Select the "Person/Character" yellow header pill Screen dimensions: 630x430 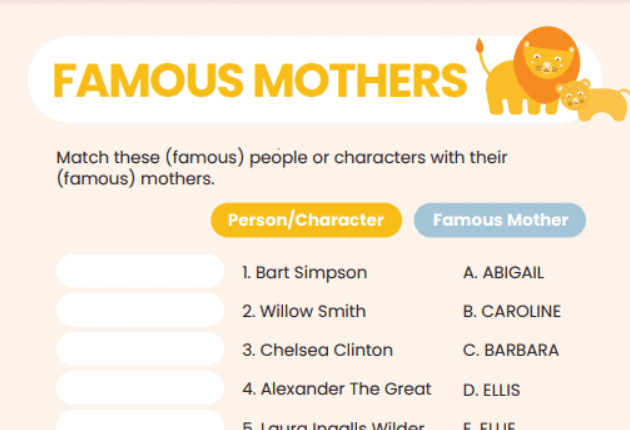(306, 220)
